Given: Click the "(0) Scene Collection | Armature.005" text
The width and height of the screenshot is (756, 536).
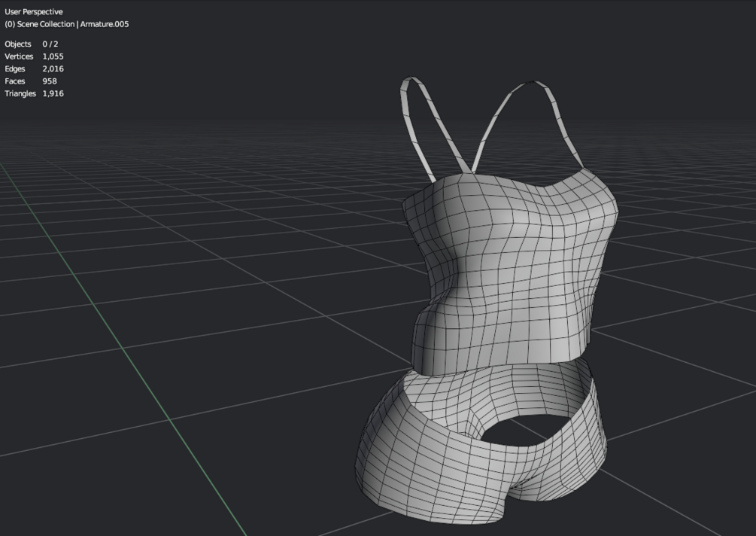Looking at the screenshot, I should coord(66,24).
